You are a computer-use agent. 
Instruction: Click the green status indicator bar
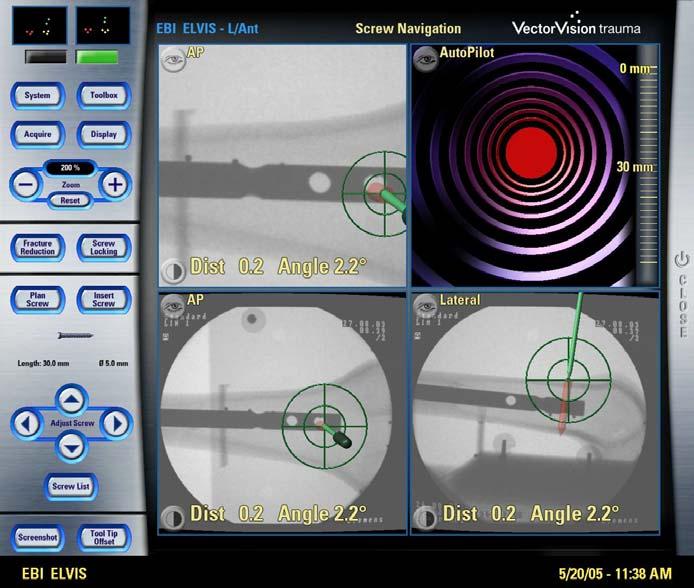(x=97, y=57)
